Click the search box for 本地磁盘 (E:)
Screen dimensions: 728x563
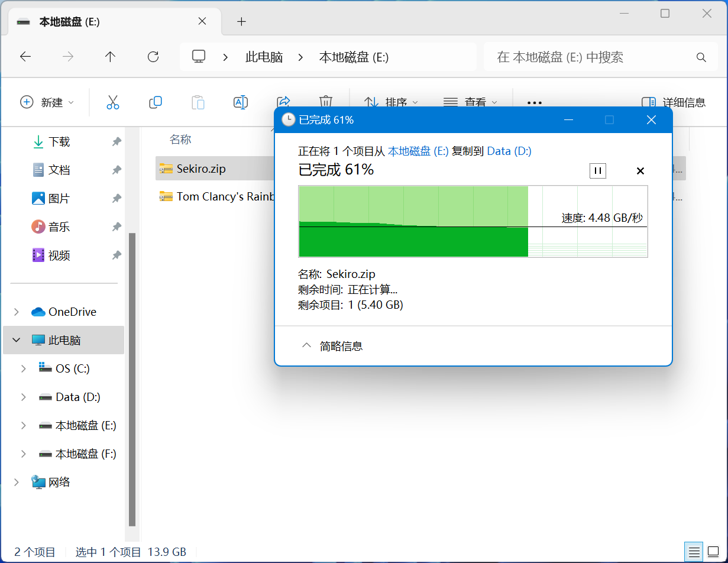coord(591,57)
